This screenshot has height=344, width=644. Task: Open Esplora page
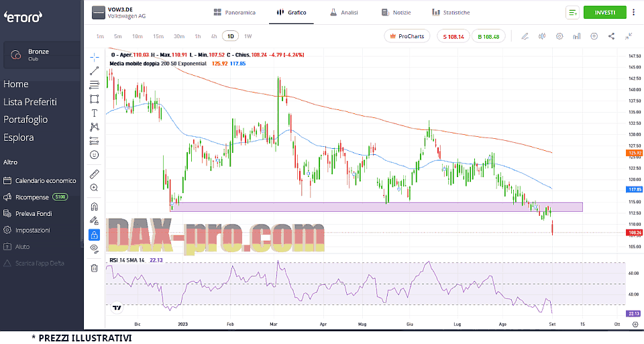[x=19, y=137]
